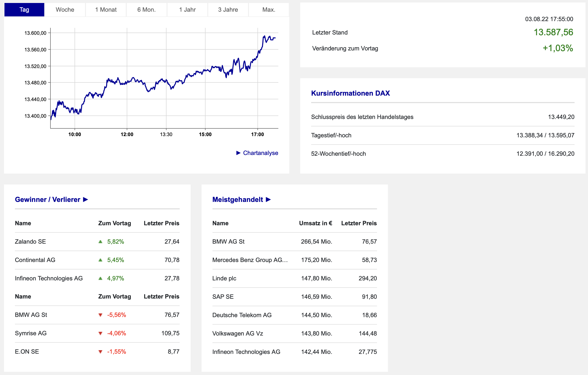The width and height of the screenshot is (588, 375).
Task: Select the Tag chart tab
Action: [x=24, y=10]
